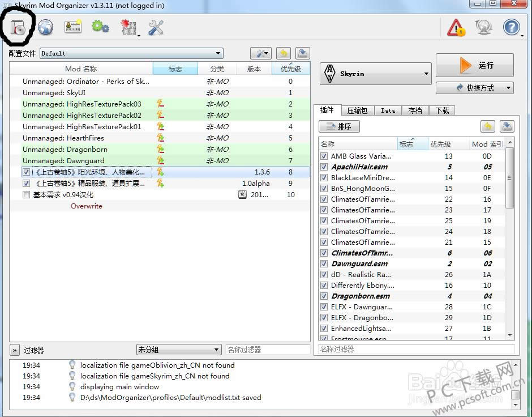
Task: Switch to the 存档 tab
Action: (x=415, y=110)
